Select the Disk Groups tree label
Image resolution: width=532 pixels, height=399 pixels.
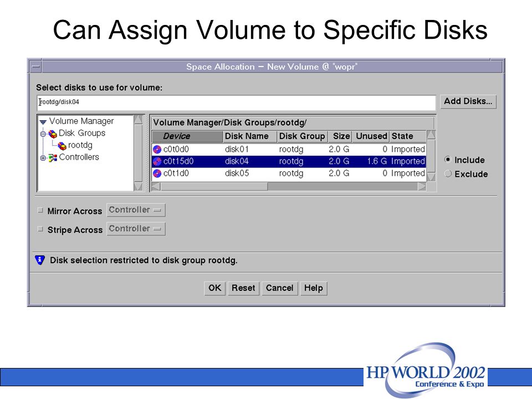tap(82, 133)
